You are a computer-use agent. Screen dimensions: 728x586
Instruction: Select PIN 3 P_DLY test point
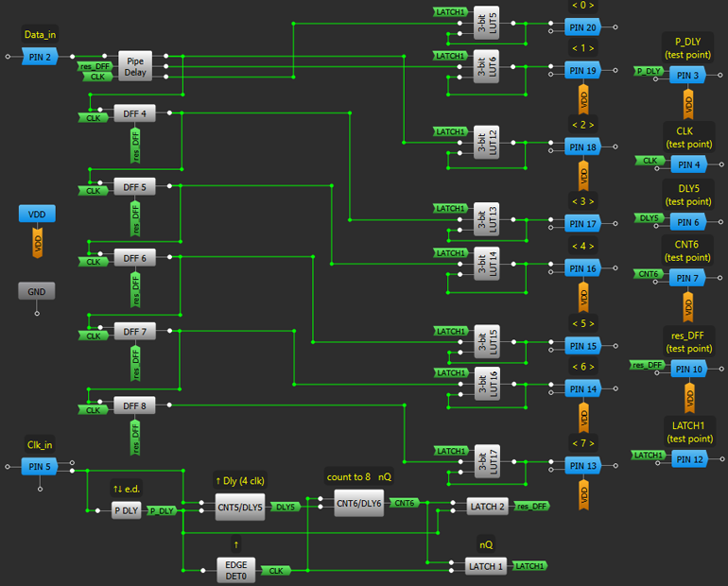687,75
